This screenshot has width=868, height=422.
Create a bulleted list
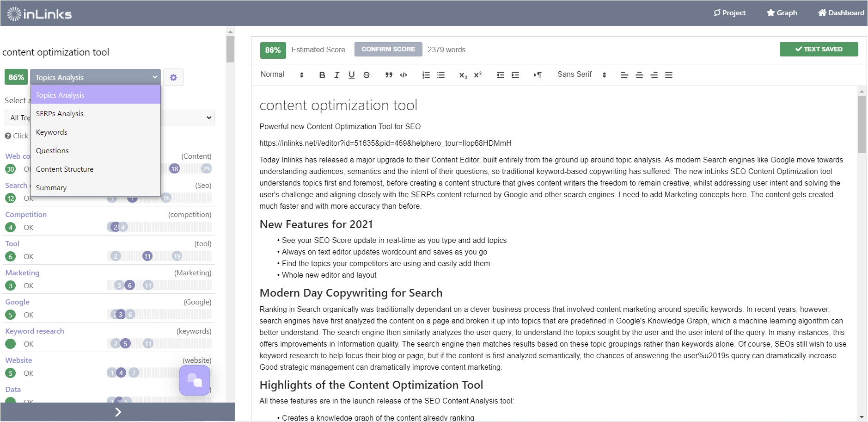(441, 75)
